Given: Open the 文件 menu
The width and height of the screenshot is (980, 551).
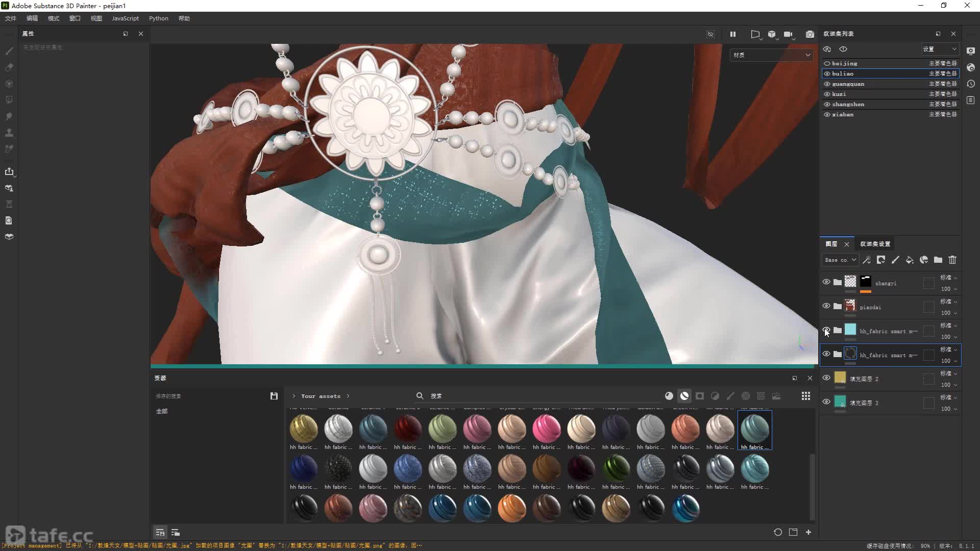Looking at the screenshot, I should [x=11, y=18].
